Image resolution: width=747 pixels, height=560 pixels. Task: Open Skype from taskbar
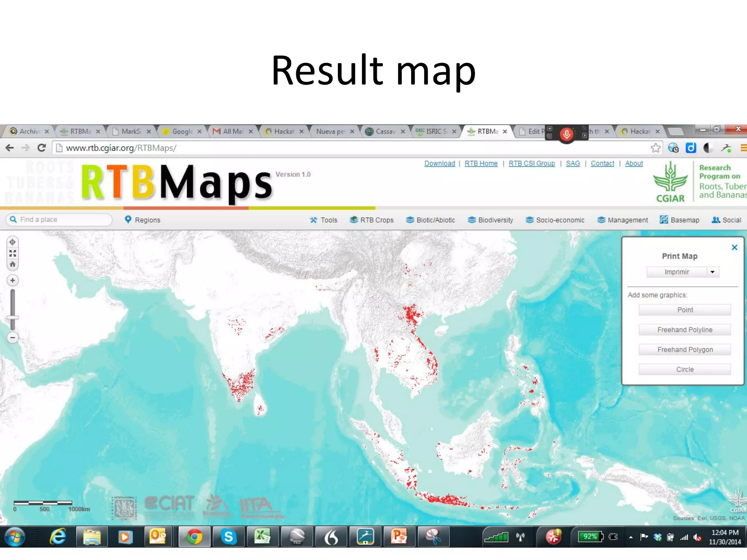tap(228, 537)
